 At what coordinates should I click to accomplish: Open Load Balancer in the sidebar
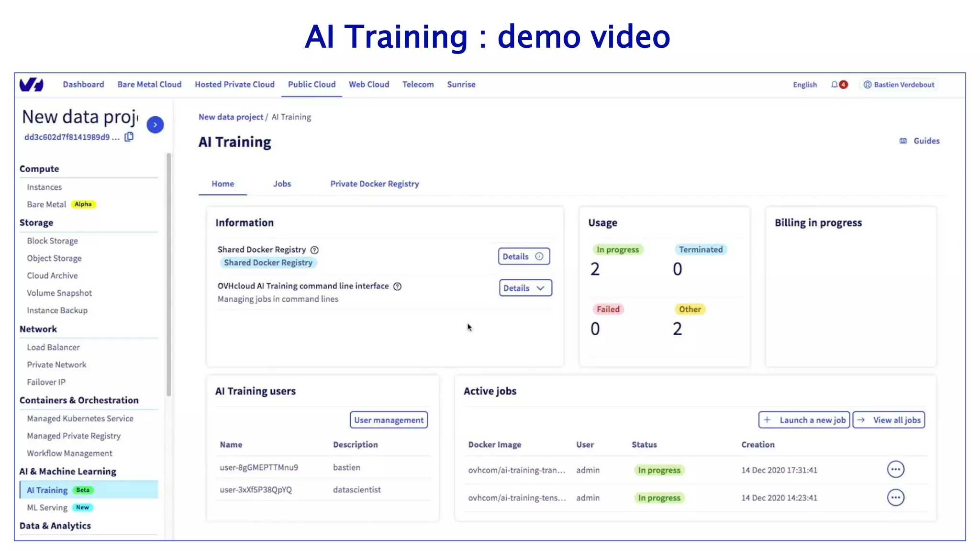coord(53,347)
